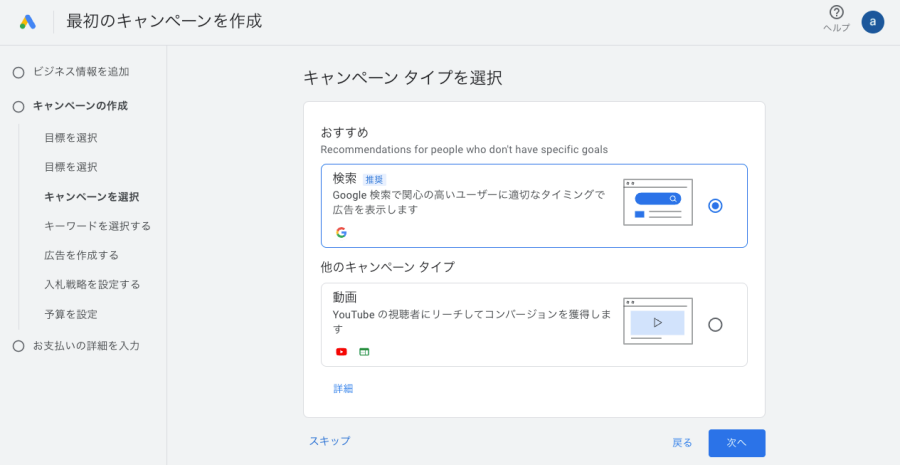The image size is (900, 465).
Task: Go to お支払いの詳細を入力 step
Action: pyautogui.click(x=86, y=346)
